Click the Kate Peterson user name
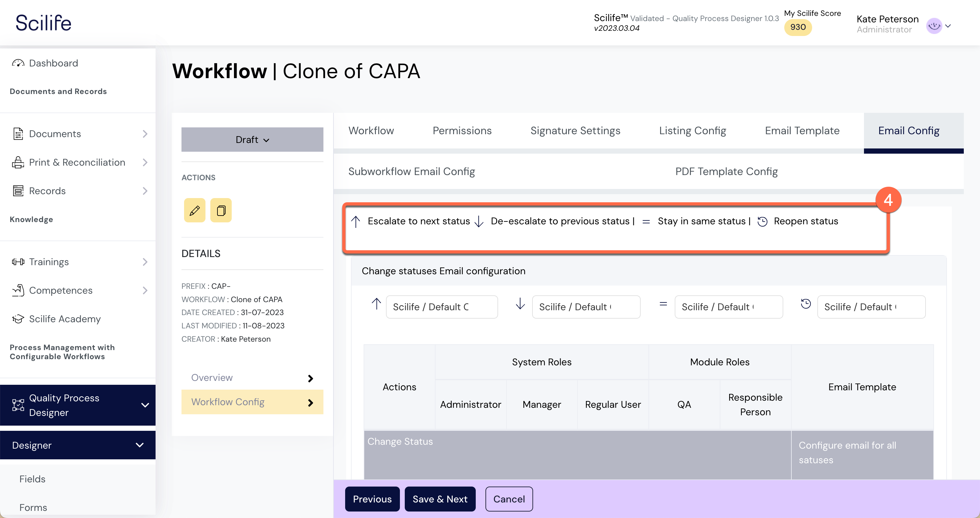Viewport: 980px width, 518px height. [x=887, y=19]
